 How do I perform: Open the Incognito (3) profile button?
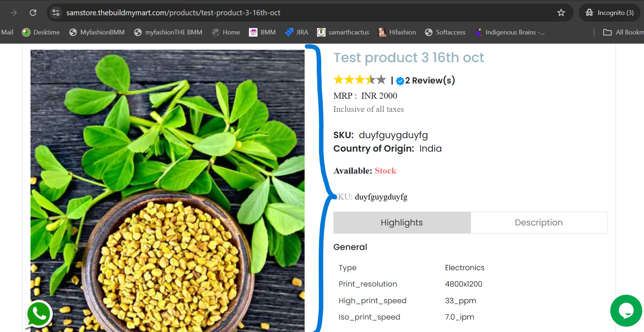pyautogui.click(x=609, y=13)
